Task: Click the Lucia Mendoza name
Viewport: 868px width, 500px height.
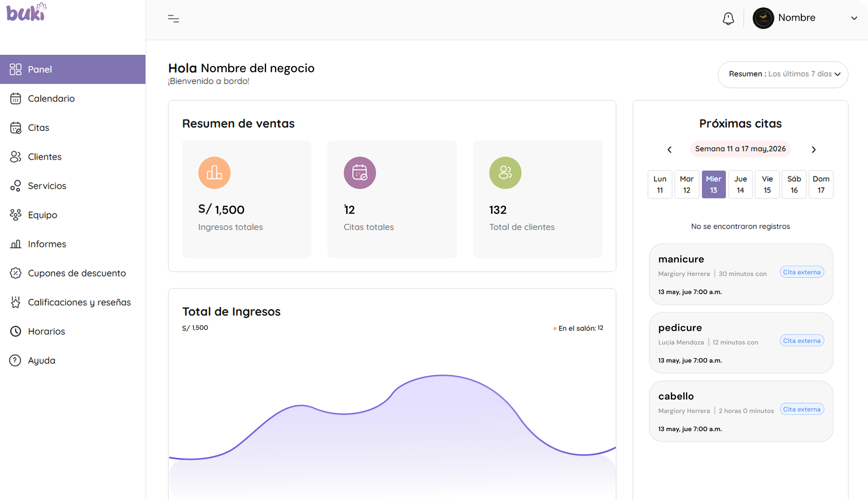Action: [x=681, y=342]
